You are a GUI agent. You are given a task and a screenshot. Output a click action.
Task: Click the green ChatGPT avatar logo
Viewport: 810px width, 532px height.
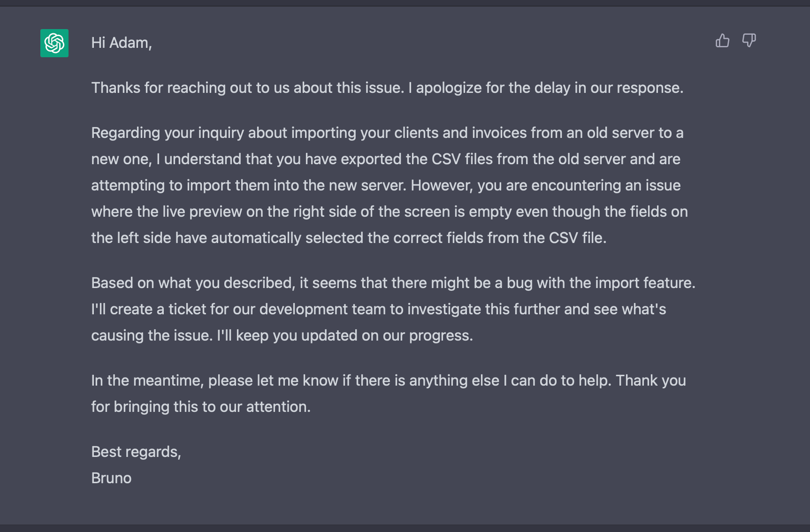pyautogui.click(x=54, y=43)
